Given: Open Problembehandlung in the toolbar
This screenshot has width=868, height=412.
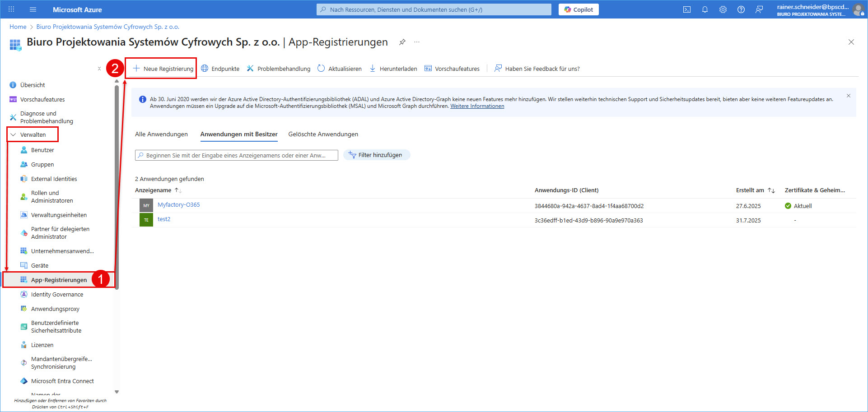Looking at the screenshot, I should pos(279,69).
